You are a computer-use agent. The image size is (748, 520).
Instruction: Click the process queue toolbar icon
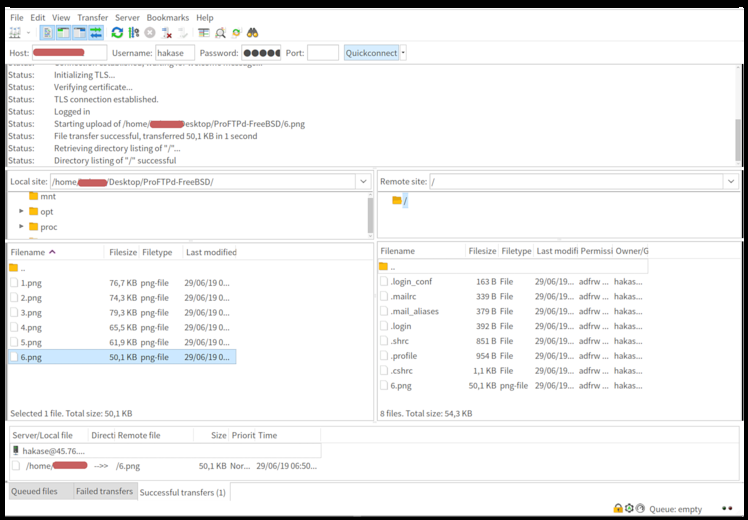(134, 33)
